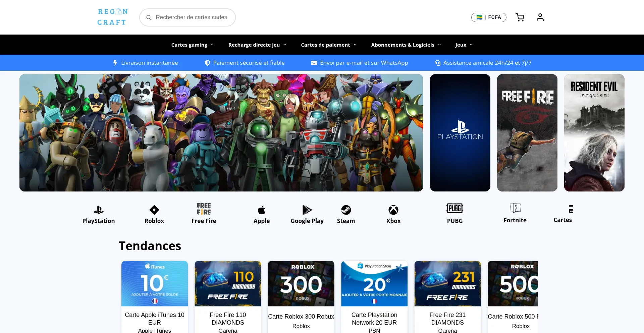
Task: Open Carte Apple iTunes 10 EUR link
Action: click(x=155, y=319)
